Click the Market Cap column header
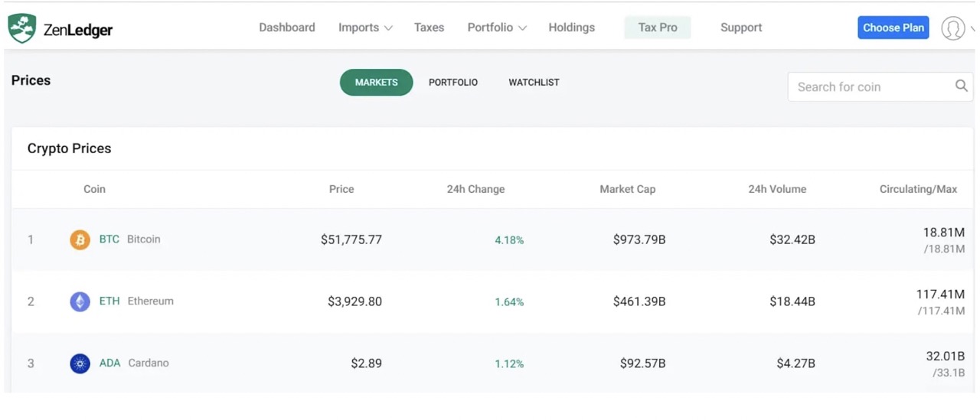This screenshot has height=420, width=980. click(627, 189)
